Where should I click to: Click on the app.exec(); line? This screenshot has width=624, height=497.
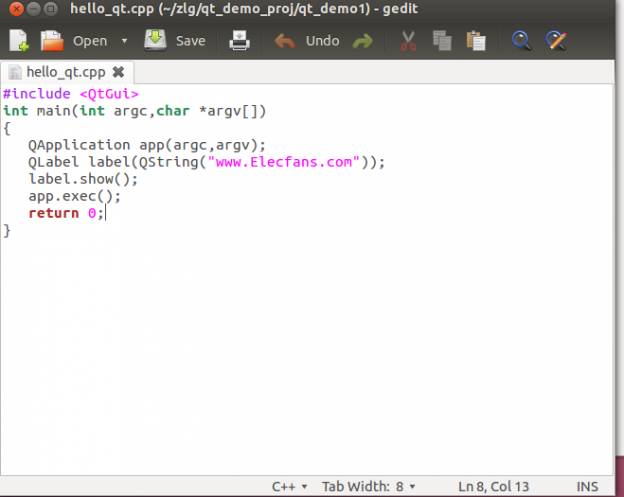click(74, 196)
